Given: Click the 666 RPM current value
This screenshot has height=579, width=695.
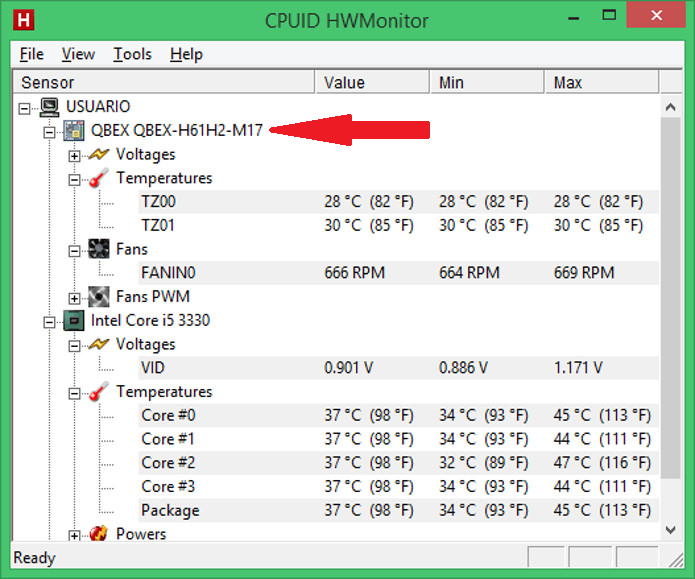Looking at the screenshot, I should point(355,273).
